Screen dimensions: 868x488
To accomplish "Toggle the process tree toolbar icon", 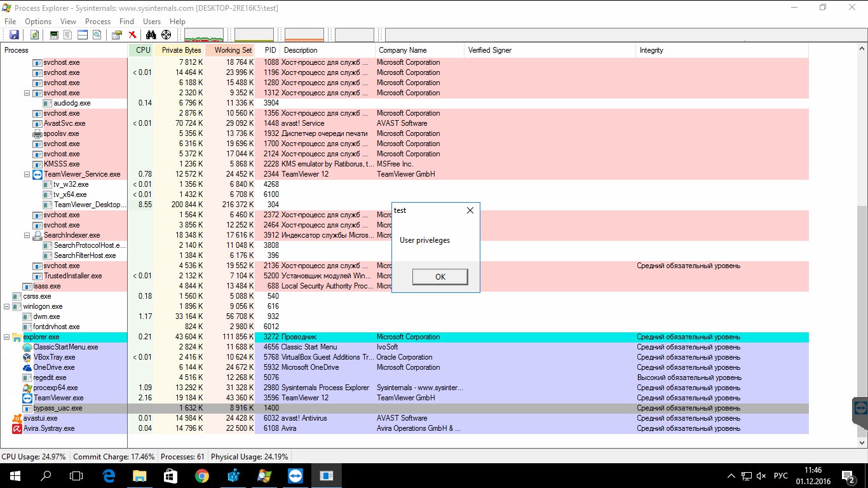I will coord(68,35).
